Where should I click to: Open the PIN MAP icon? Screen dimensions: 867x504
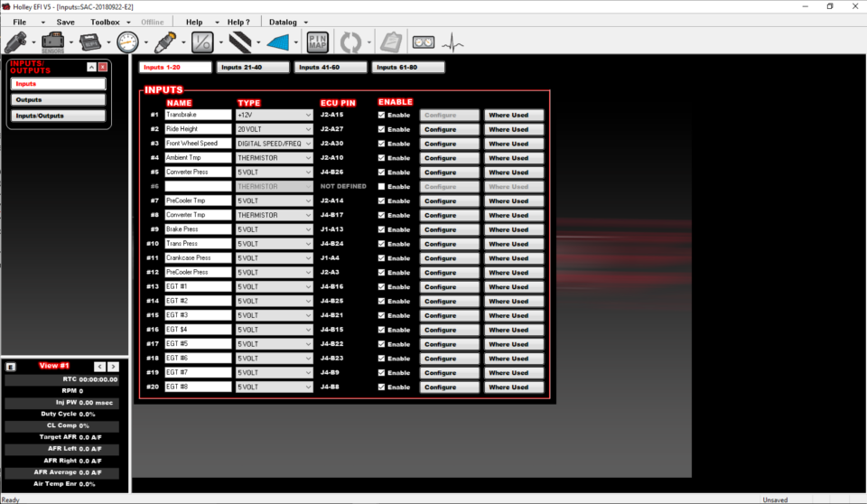[x=317, y=42]
